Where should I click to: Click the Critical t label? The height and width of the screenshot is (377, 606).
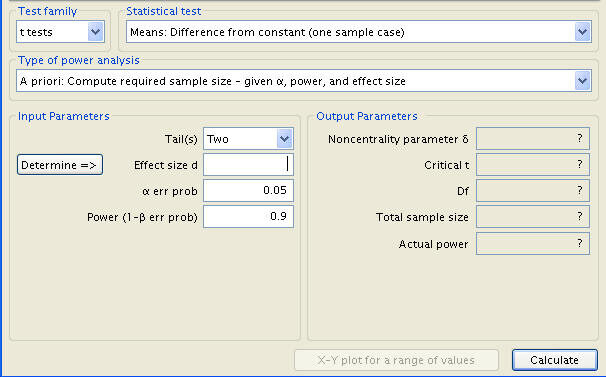pyautogui.click(x=447, y=165)
